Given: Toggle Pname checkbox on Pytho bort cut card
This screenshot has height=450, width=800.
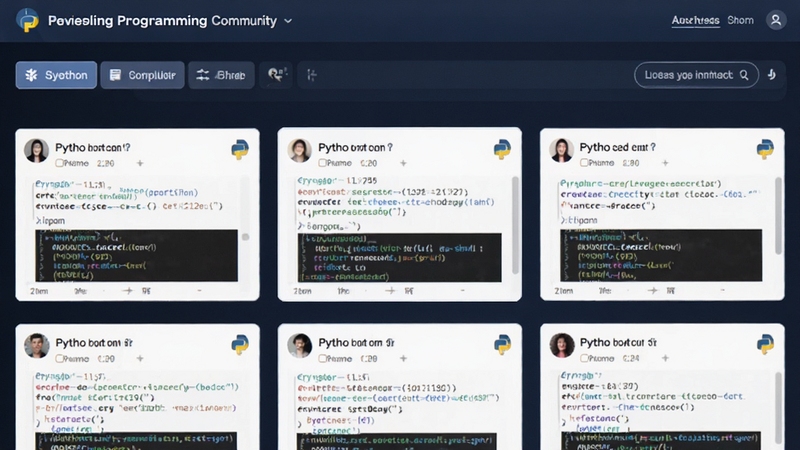Looking at the screenshot, I should point(584,358).
